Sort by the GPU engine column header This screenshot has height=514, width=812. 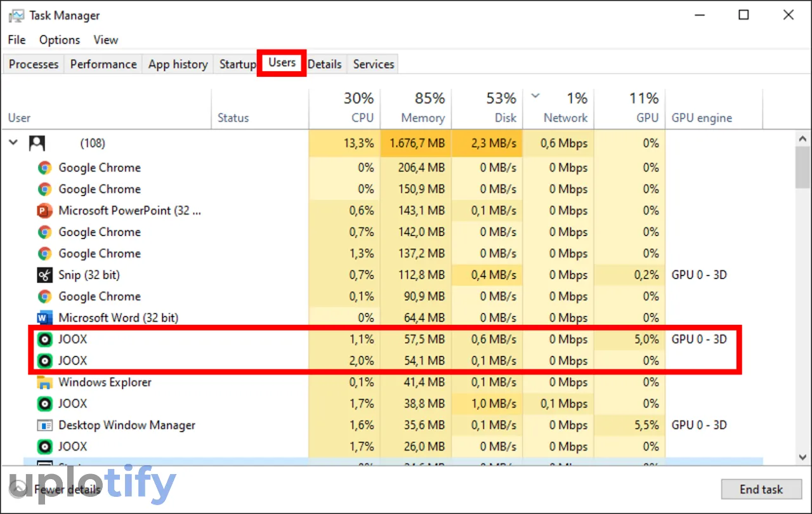coord(714,109)
